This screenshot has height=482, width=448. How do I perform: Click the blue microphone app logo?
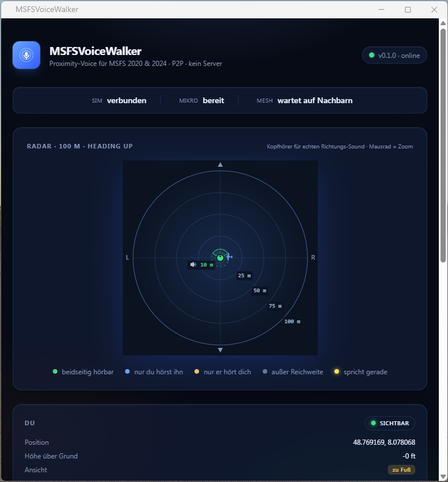26,55
